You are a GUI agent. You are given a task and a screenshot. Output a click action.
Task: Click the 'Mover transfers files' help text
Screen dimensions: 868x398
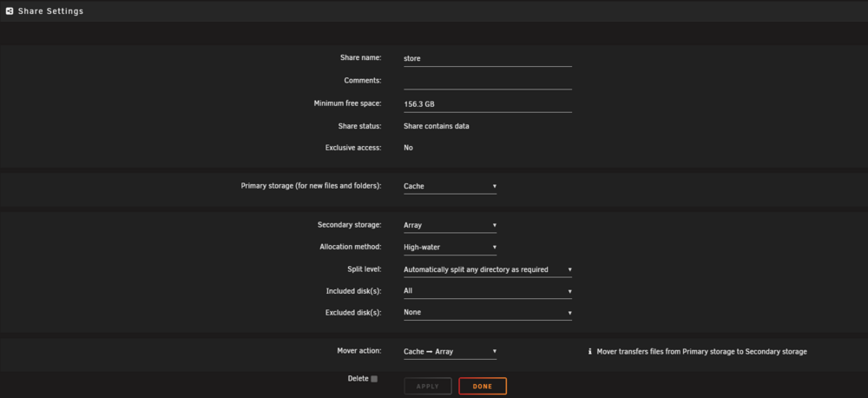point(701,351)
